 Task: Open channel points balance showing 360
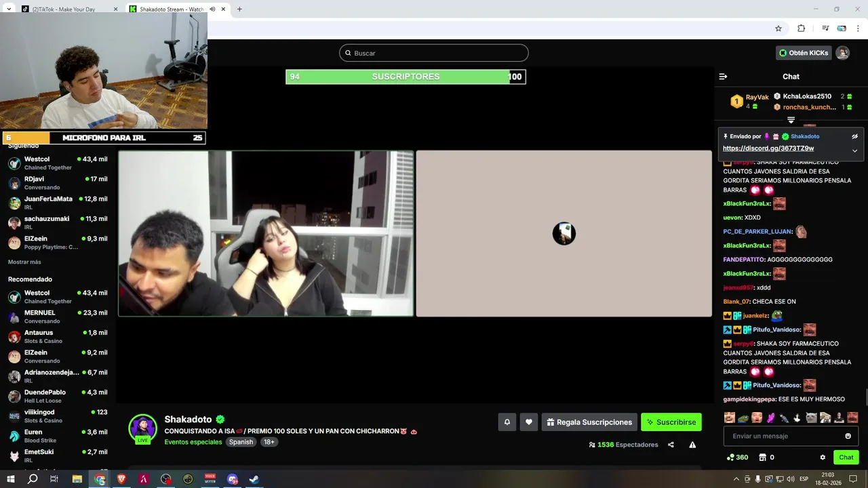click(x=737, y=457)
